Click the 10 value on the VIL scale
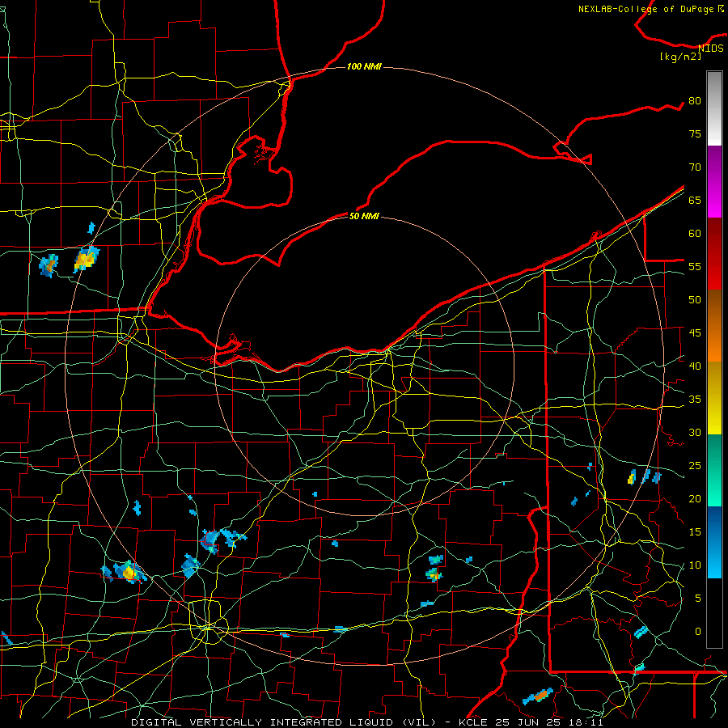The image size is (728, 728). click(695, 565)
